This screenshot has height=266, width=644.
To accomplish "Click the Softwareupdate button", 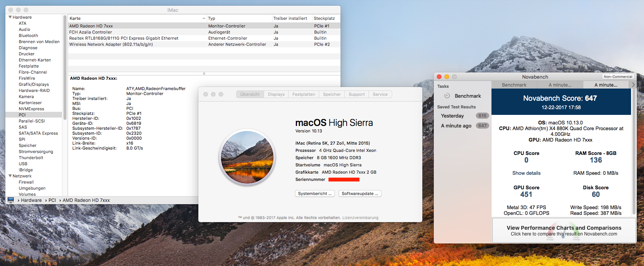I will 360,193.
